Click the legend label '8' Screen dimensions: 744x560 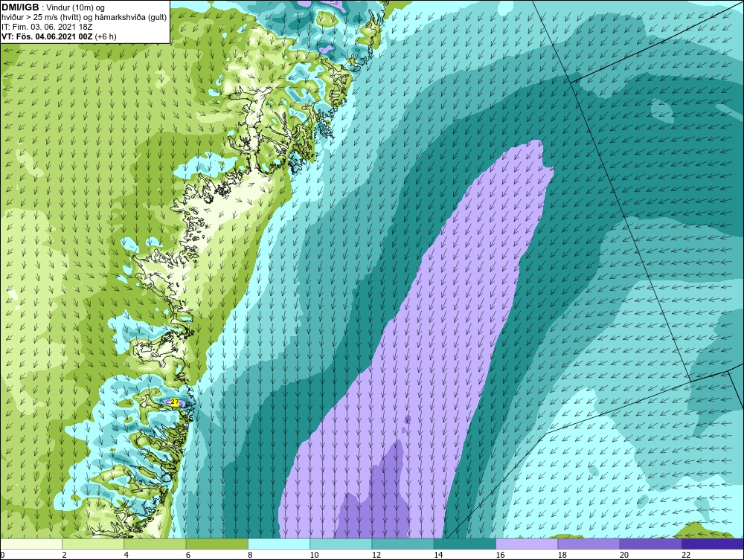pos(250,556)
